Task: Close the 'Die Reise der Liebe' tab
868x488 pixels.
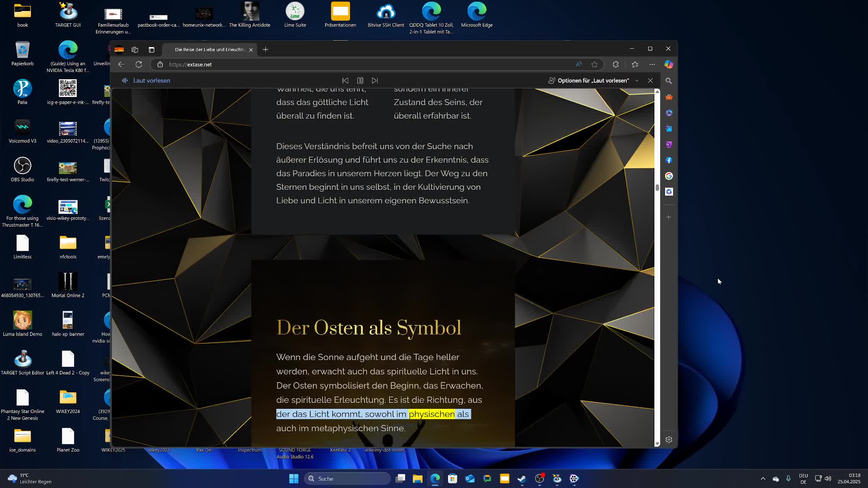Action: pos(251,50)
